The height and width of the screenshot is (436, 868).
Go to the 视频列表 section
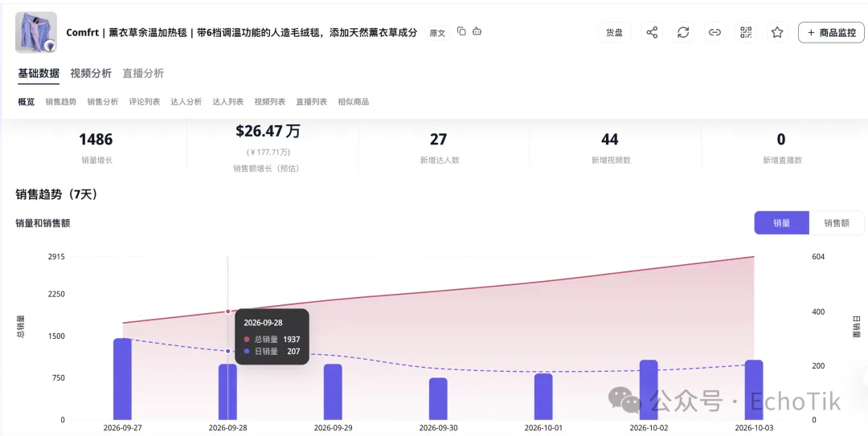269,102
